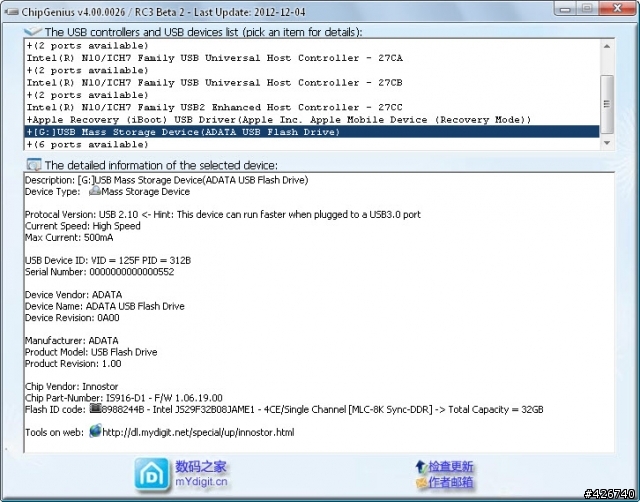Click Product Model: USB Flash Drive line
Image resolution: width=640 pixels, height=502 pixels.
click(x=91, y=351)
